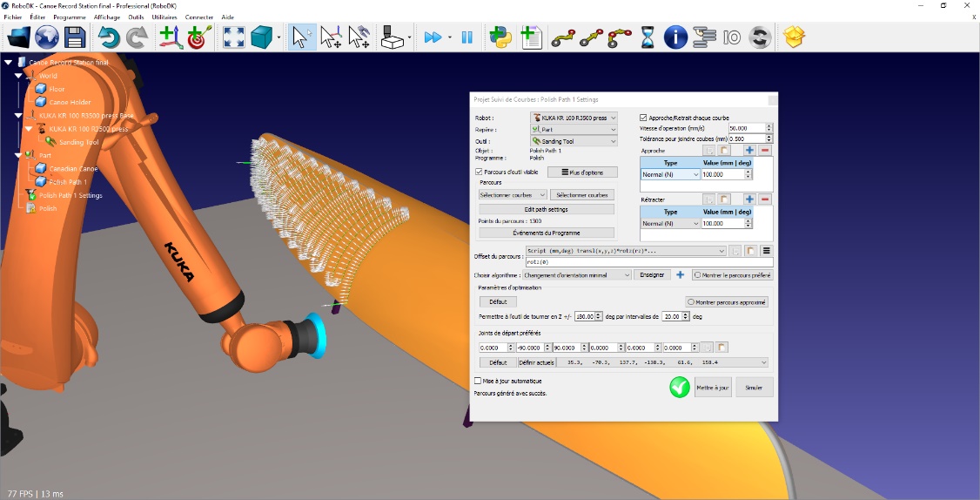The image size is (980, 500).
Task: Remove a Rétracter movement with minus
Action: pos(766,199)
